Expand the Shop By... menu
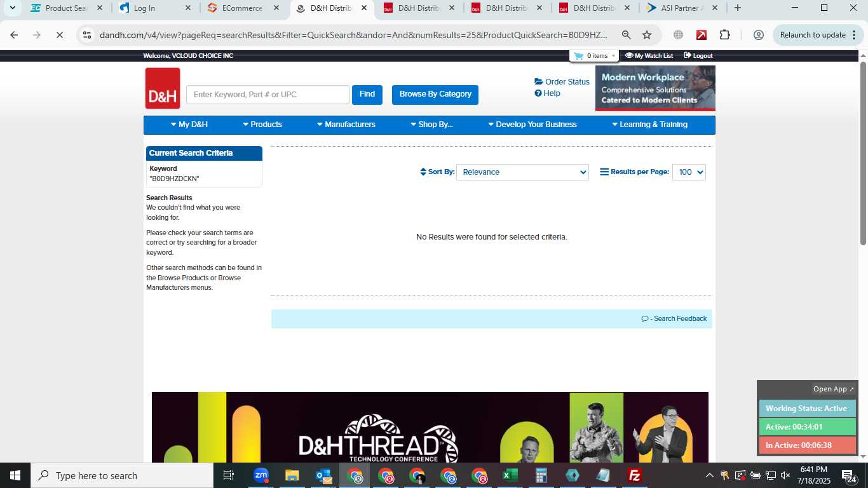Screen dimensions: 868x488 (431, 125)
